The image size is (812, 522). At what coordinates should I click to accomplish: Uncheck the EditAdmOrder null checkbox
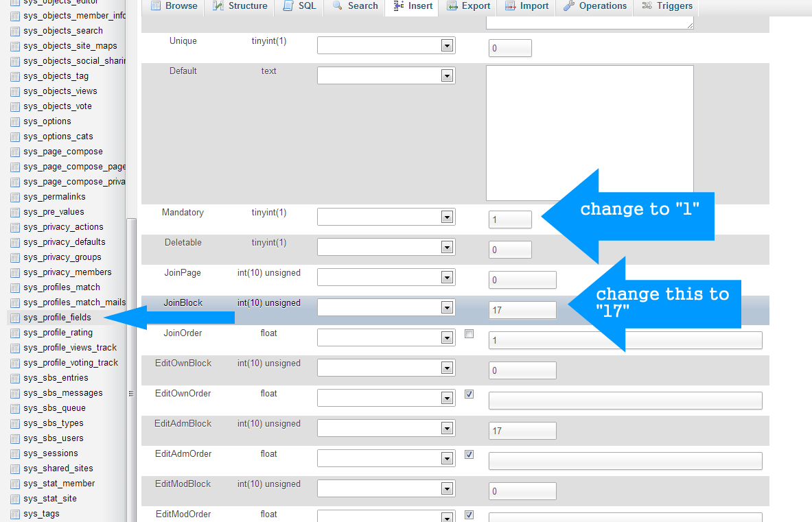point(469,455)
